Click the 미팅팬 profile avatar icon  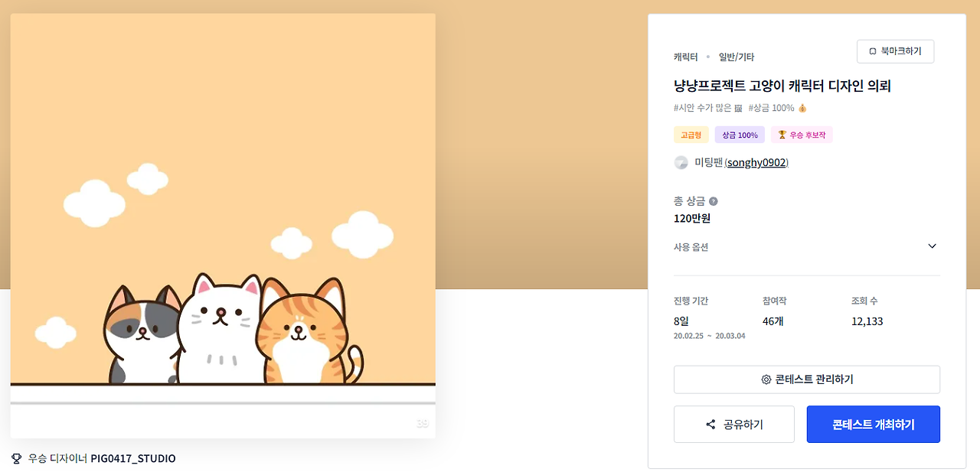pos(681,162)
